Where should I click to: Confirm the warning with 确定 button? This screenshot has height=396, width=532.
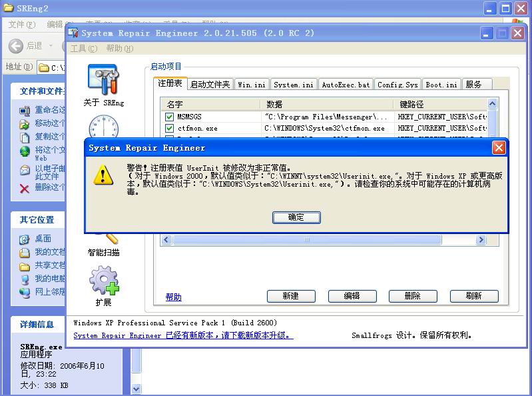click(x=296, y=217)
